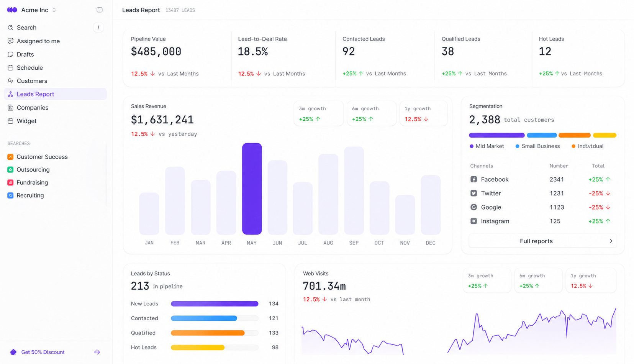Click the discount diamond icon

click(x=13, y=352)
